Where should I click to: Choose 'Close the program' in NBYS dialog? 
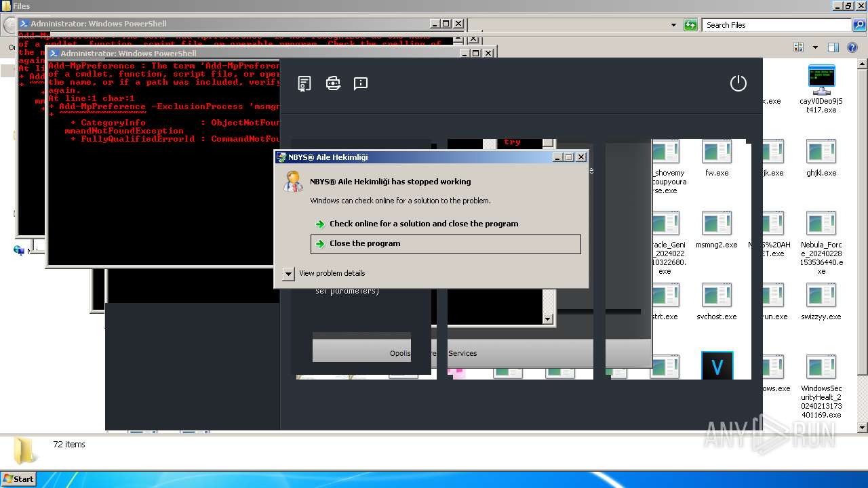coord(446,244)
